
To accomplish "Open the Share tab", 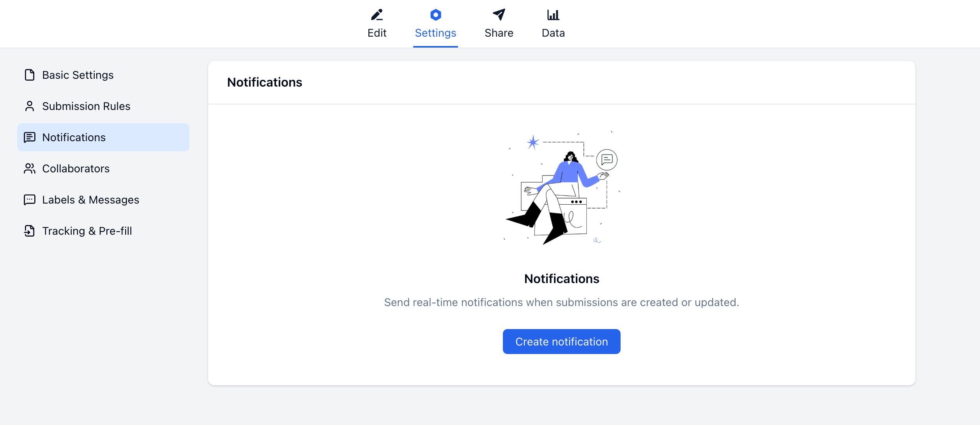I will tap(499, 33).
